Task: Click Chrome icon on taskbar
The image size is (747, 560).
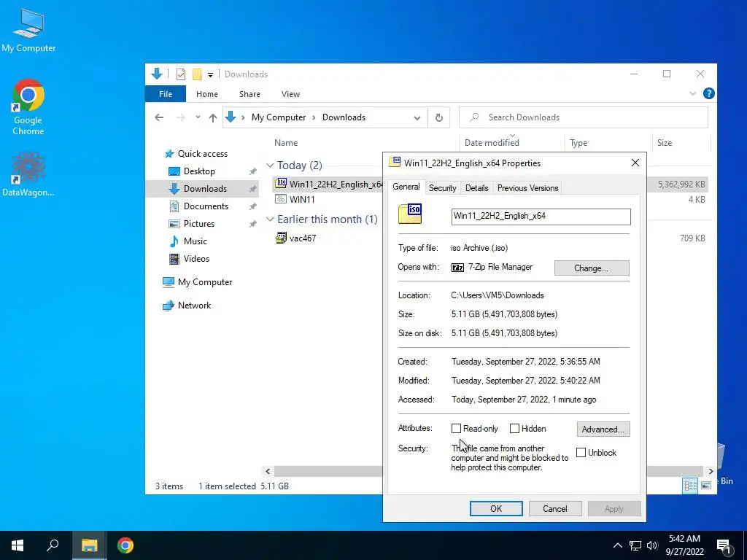Action: tap(125, 545)
